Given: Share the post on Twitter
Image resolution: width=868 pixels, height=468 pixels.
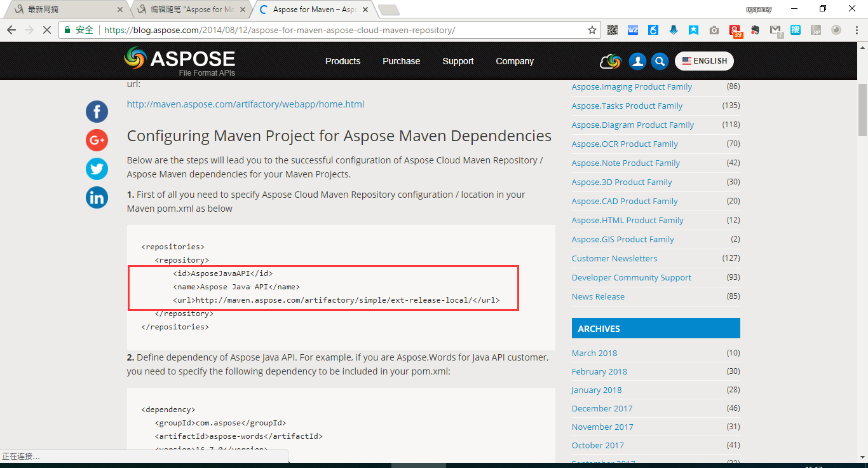Looking at the screenshot, I should click(x=97, y=169).
